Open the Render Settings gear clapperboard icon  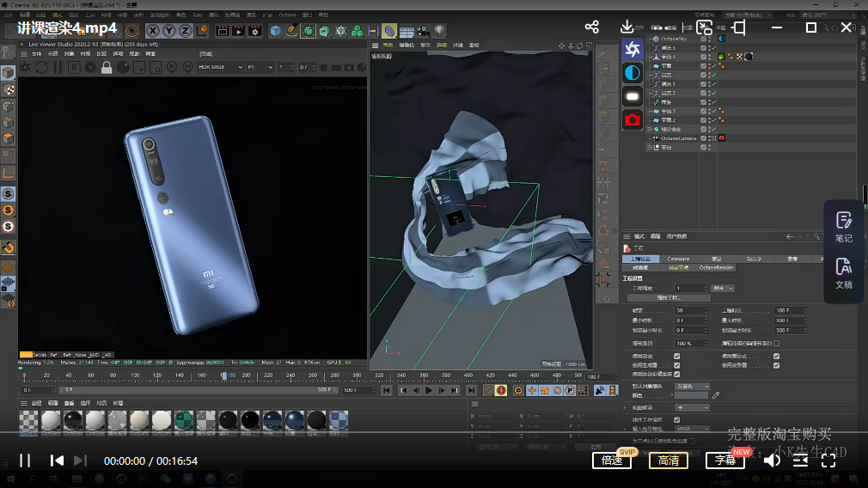pyautogui.click(x=254, y=31)
